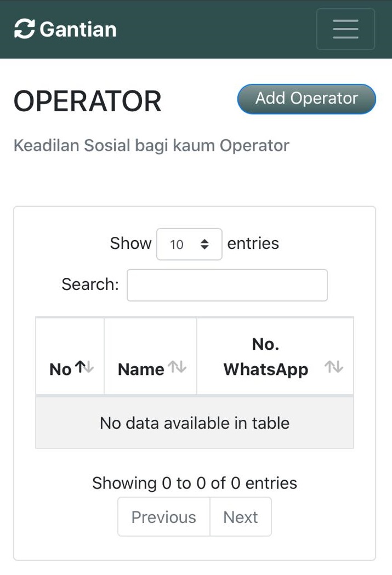Click the 'Search:' label

(x=90, y=284)
